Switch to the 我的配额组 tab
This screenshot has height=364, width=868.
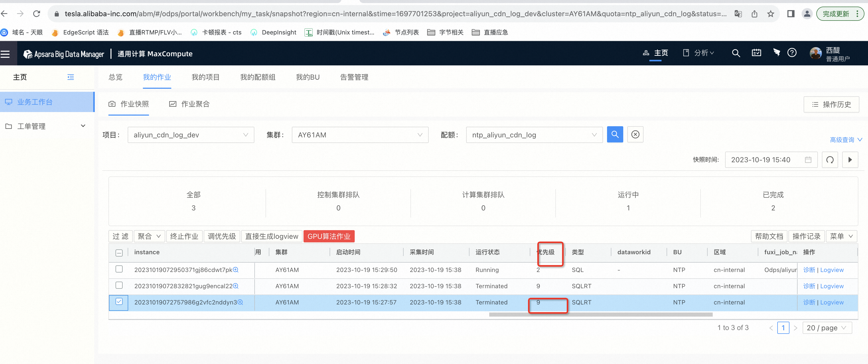258,77
